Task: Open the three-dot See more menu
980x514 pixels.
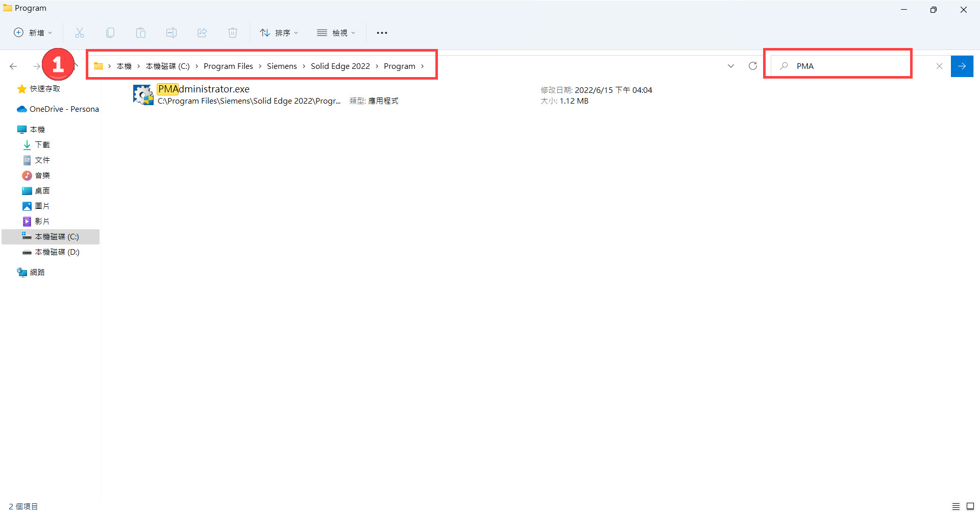Action: click(x=382, y=33)
